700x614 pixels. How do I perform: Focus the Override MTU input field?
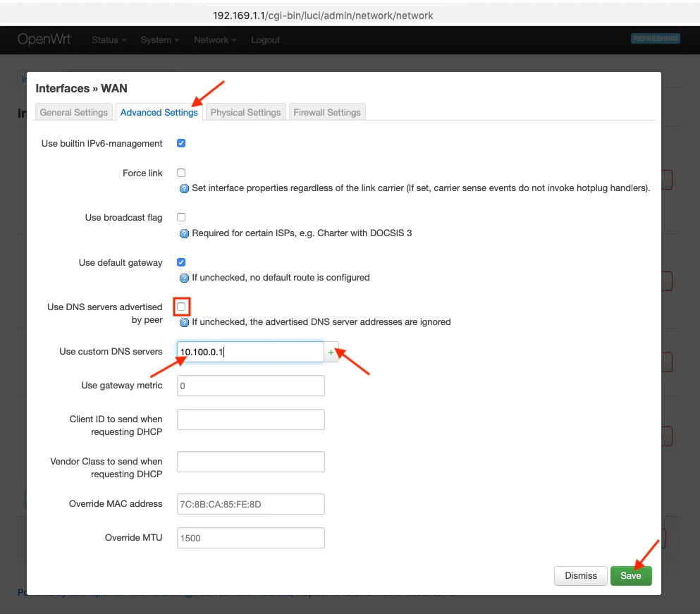(250, 538)
